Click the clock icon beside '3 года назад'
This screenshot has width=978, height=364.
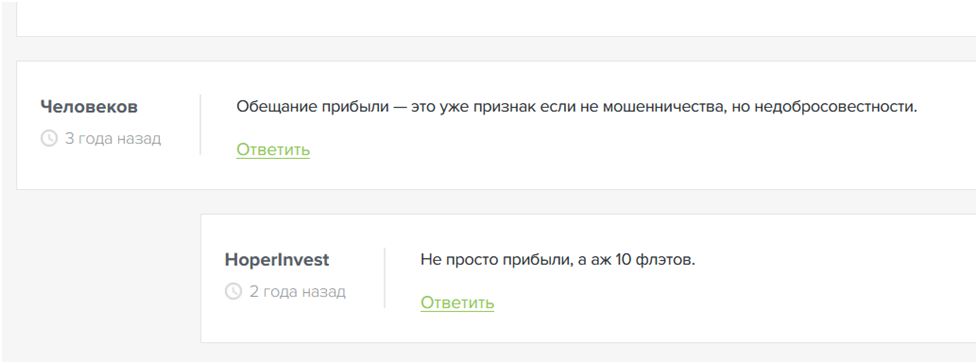pos(49,138)
